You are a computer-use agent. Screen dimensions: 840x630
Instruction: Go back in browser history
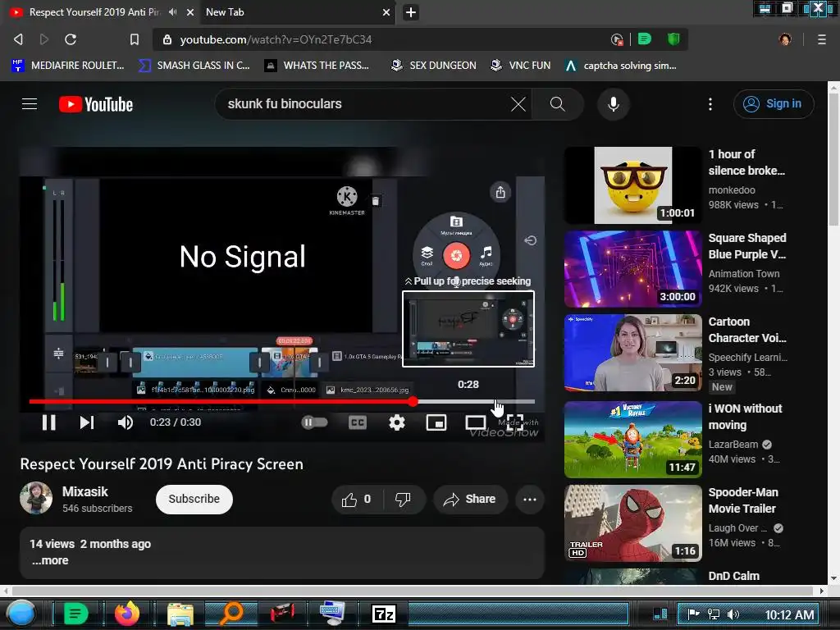(x=18, y=39)
